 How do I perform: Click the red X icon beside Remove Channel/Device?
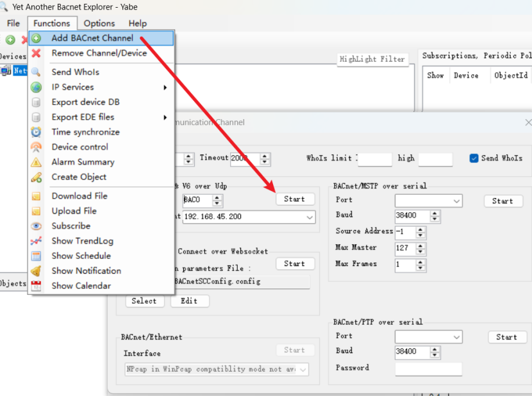pos(37,53)
